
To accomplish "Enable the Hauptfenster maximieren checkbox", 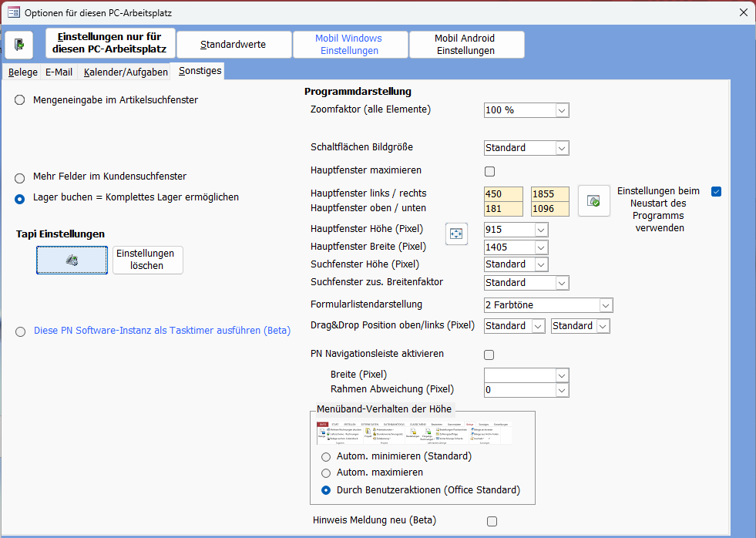I will coord(489,171).
